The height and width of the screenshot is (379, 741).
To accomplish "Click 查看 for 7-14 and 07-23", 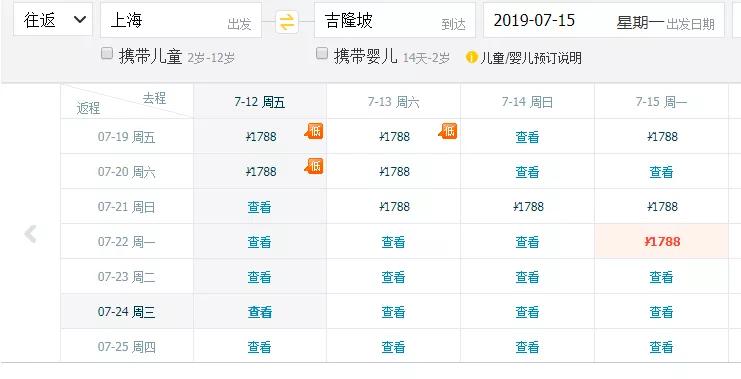I will [527, 277].
